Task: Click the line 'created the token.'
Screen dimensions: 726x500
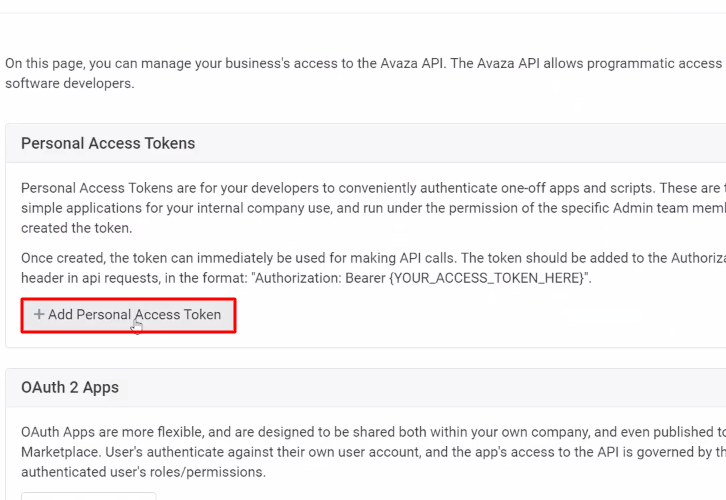Action: (x=76, y=228)
